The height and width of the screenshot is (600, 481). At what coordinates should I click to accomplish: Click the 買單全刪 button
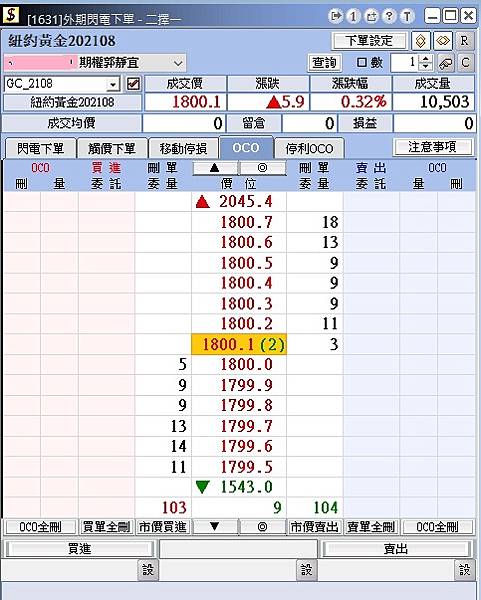[x=106, y=527]
